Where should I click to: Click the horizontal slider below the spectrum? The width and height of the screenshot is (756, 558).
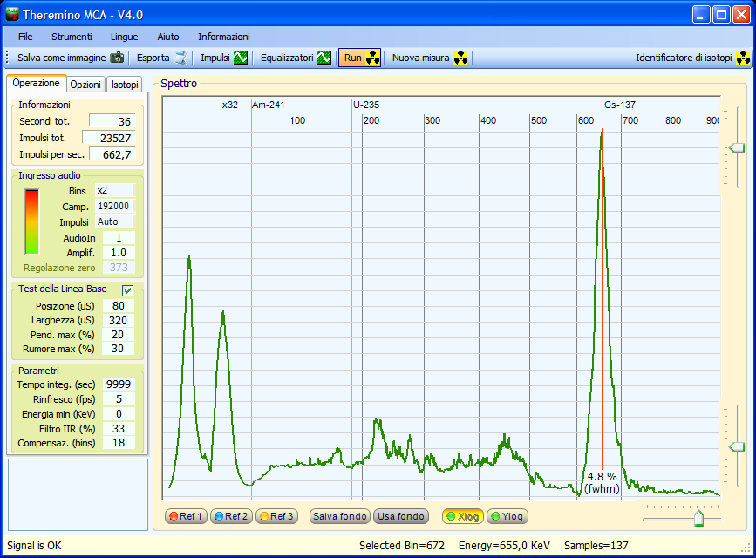pos(698,519)
